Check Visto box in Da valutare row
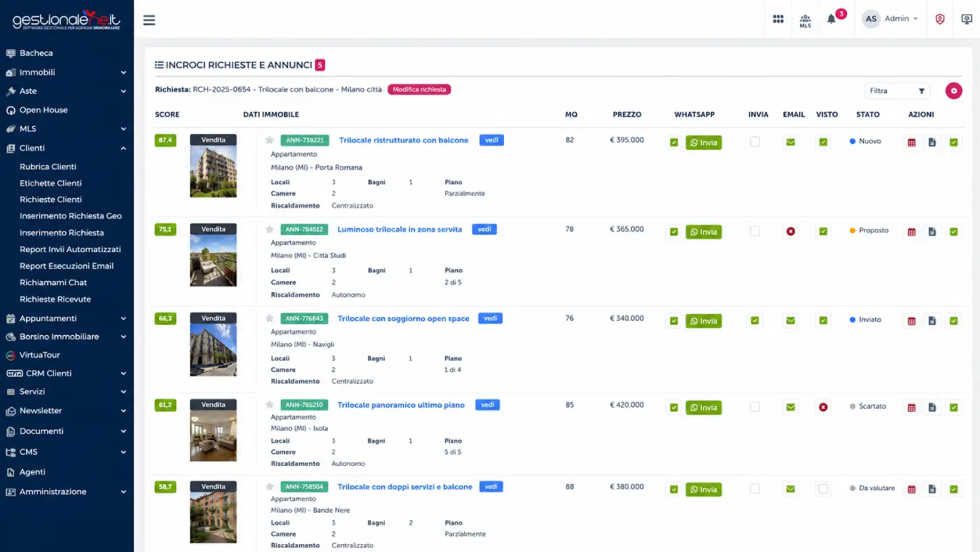 pyautogui.click(x=823, y=488)
